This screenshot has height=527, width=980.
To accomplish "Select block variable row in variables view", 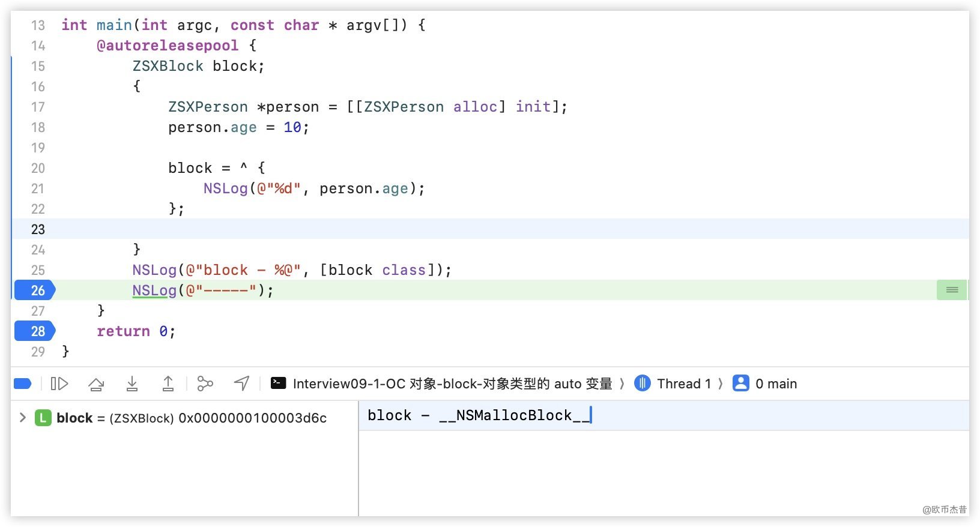I will (191, 418).
